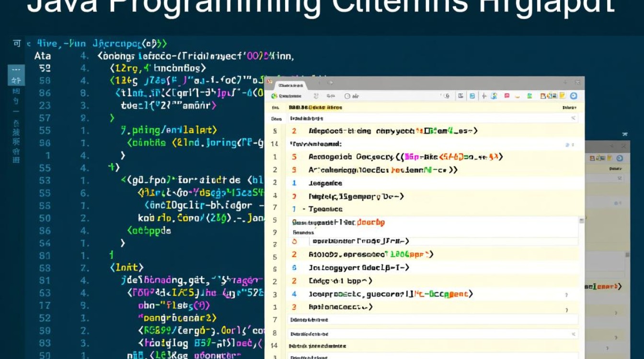Click the blue square save-like toolbar icon
This screenshot has width=644, height=359.
pos(472,96)
